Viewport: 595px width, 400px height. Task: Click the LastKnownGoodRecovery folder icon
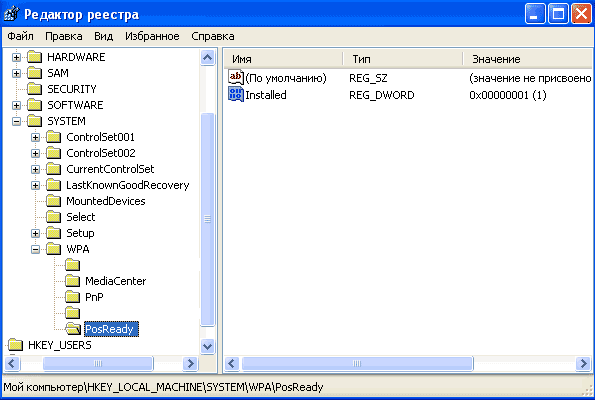coord(54,185)
